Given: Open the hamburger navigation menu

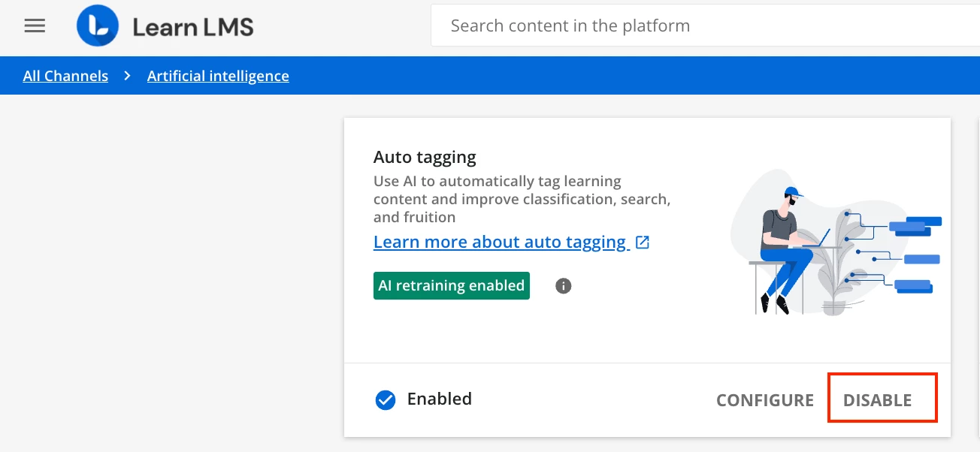Looking at the screenshot, I should (x=35, y=26).
